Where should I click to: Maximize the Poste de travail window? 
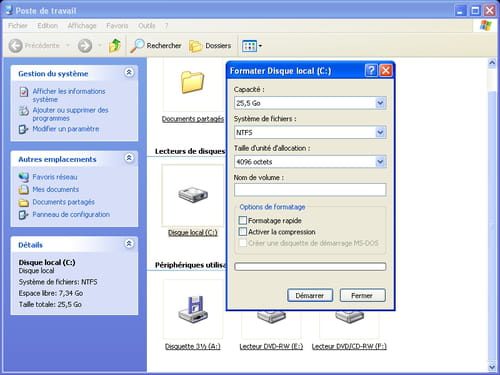click(475, 11)
